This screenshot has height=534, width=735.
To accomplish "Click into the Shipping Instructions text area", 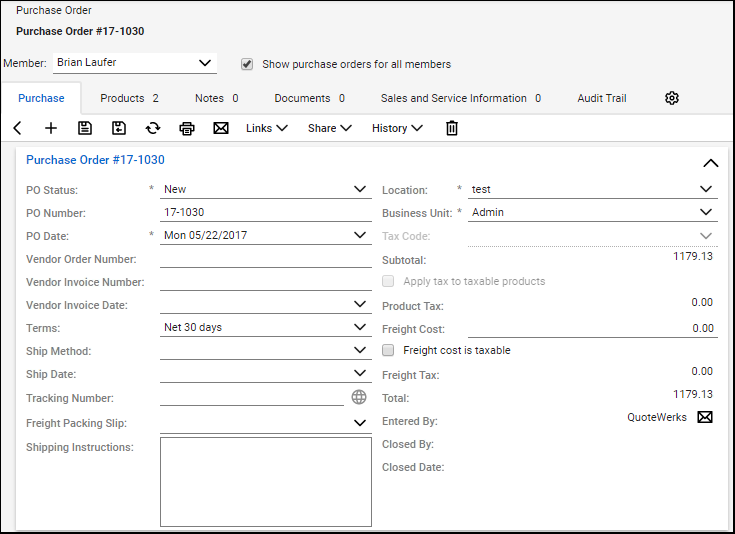I will pos(265,481).
